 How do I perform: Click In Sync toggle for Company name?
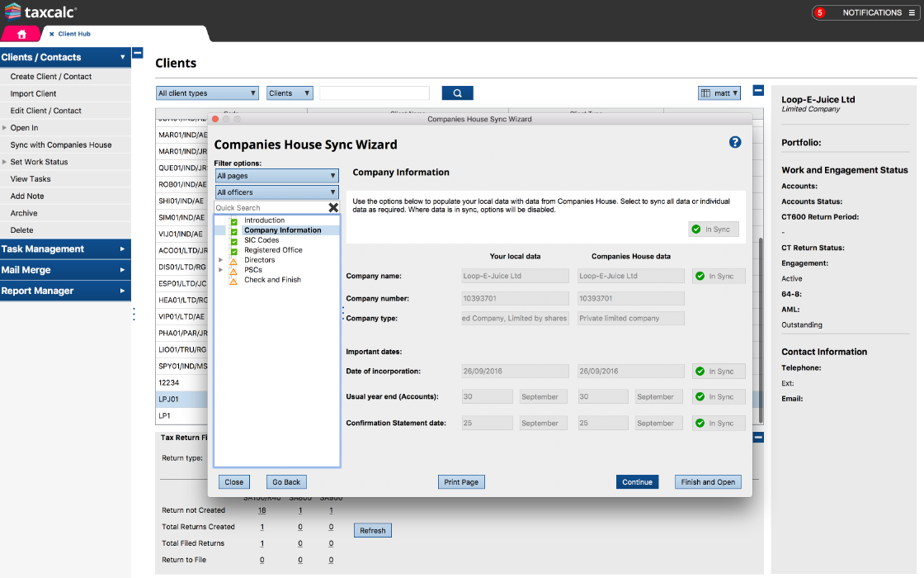coord(718,276)
